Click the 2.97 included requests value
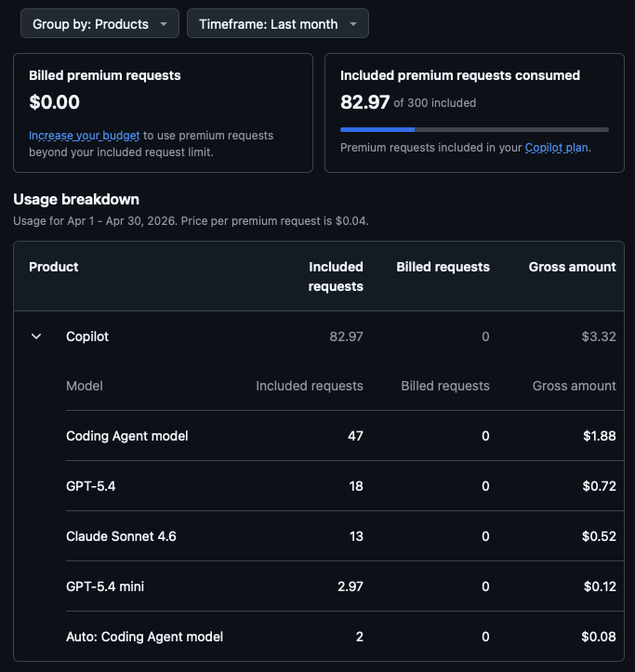Screen dimensions: 635x672 pyautogui.click(x=350, y=586)
